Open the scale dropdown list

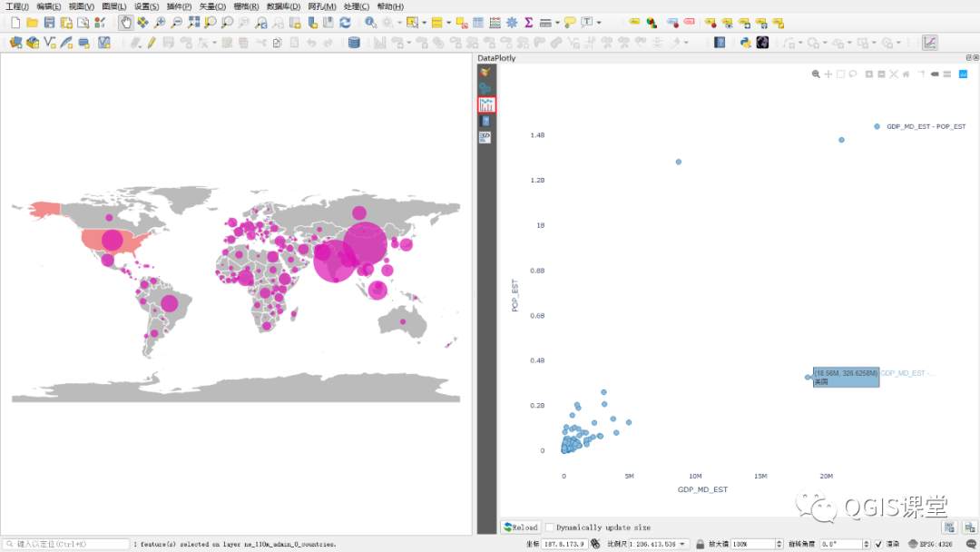pyautogui.click(x=682, y=544)
